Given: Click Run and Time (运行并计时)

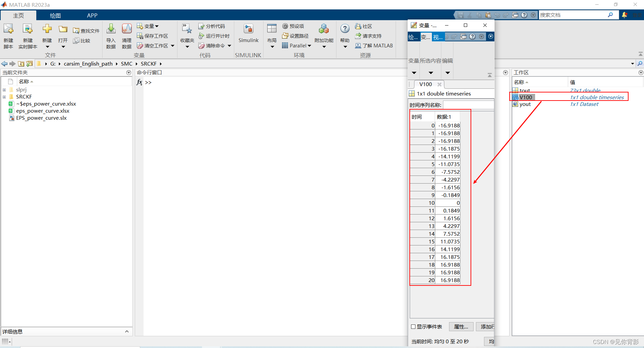Looking at the screenshot, I should point(214,36).
